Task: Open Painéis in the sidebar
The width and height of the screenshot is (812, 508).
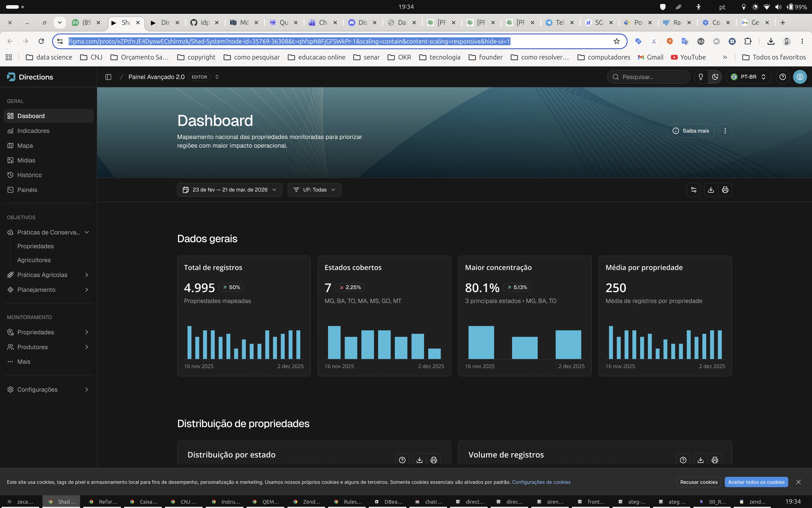Action: click(49, 190)
